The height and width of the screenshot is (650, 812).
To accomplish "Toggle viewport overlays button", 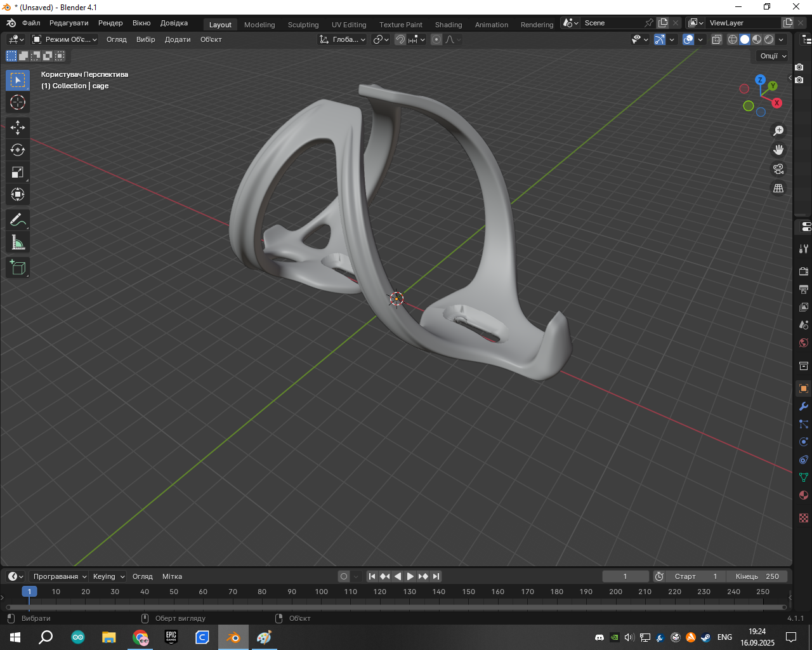I will (x=688, y=39).
